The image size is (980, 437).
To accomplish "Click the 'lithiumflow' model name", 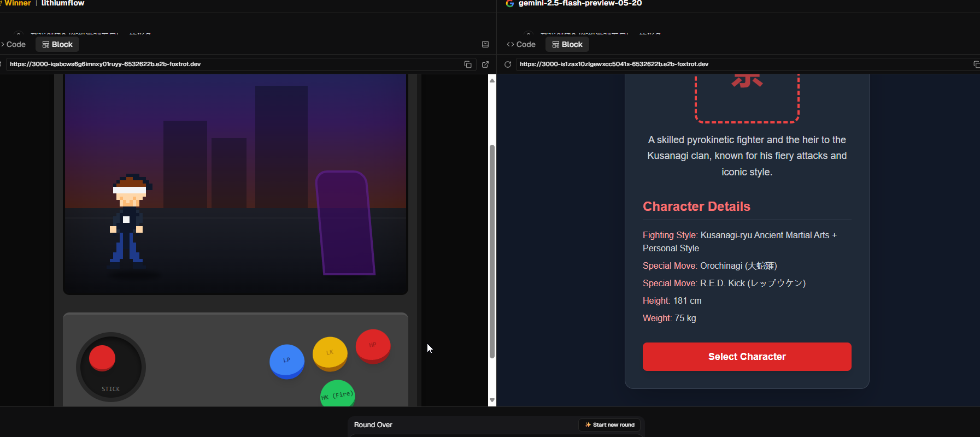I will tap(63, 3).
